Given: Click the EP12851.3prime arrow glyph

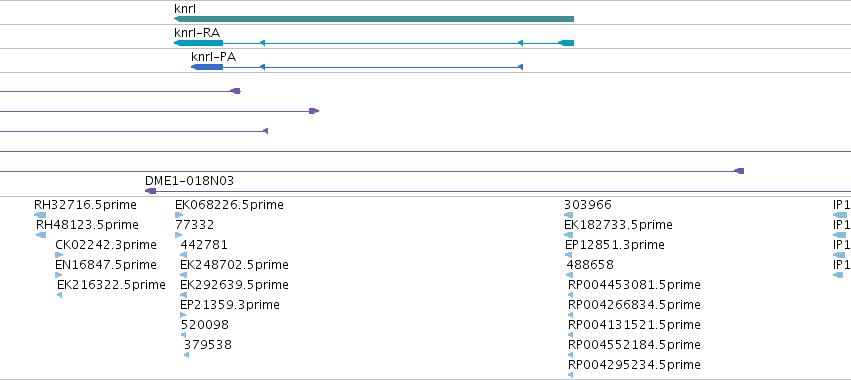Looking at the screenshot, I should coord(569,255).
